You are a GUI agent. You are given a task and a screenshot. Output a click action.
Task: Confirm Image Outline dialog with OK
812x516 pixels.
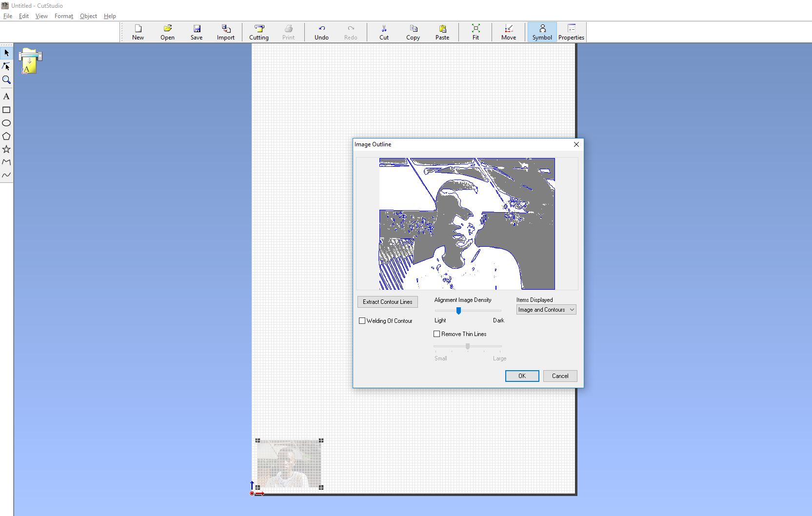click(522, 376)
